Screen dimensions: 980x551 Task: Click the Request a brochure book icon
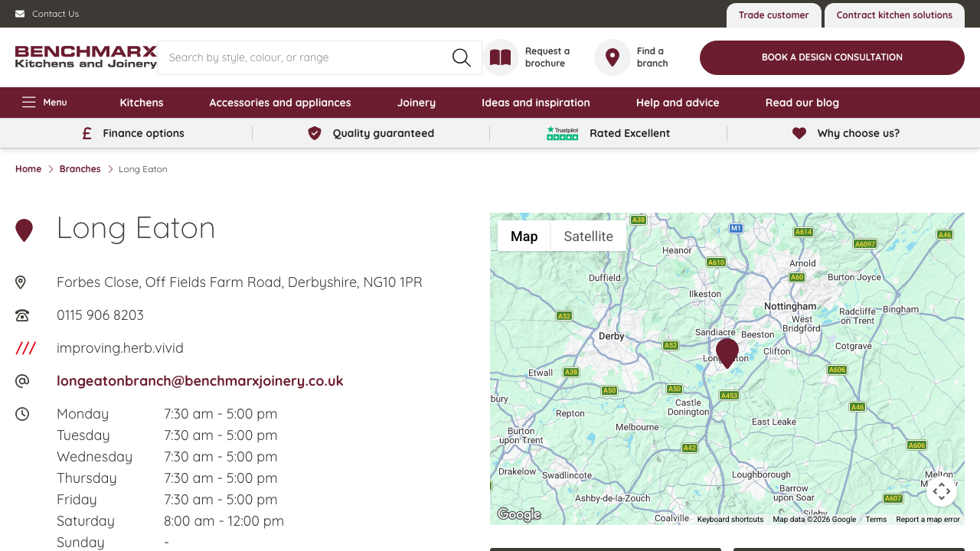pyautogui.click(x=500, y=57)
